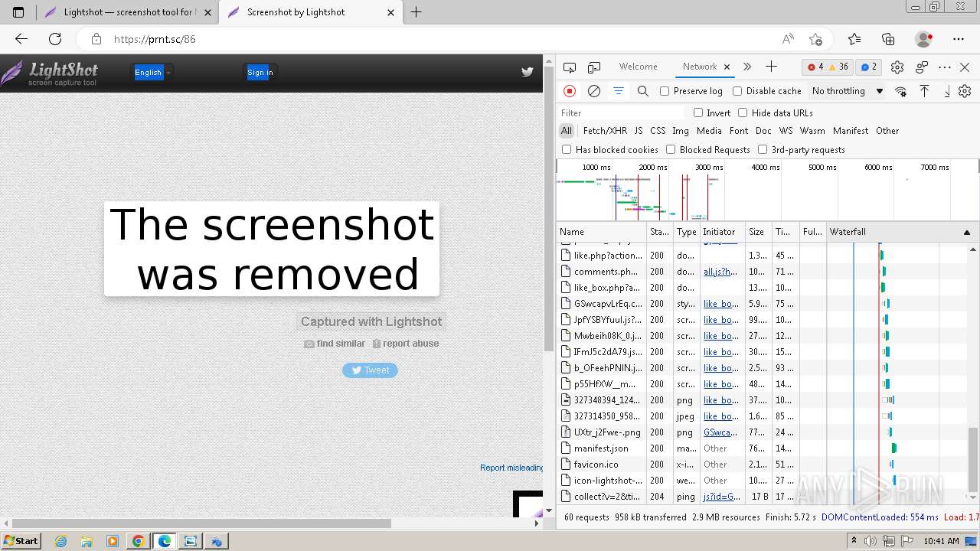980x551 pixels.
Task: Open tab actions menu icon in title bar
Action: click(x=18, y=12)
